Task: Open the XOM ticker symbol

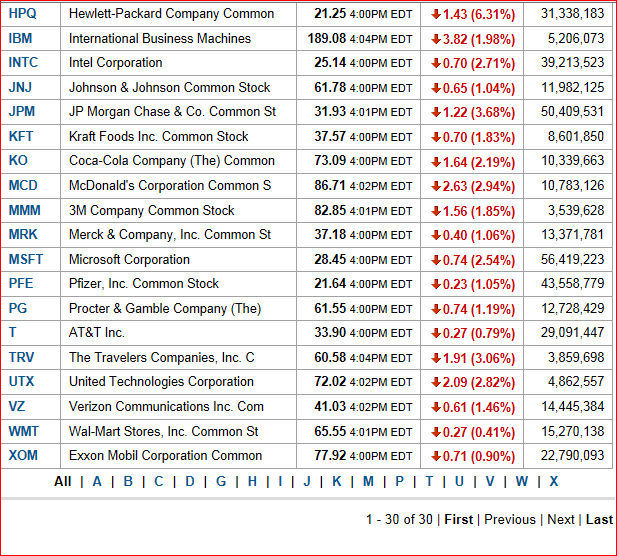Action: pos(23,456)
